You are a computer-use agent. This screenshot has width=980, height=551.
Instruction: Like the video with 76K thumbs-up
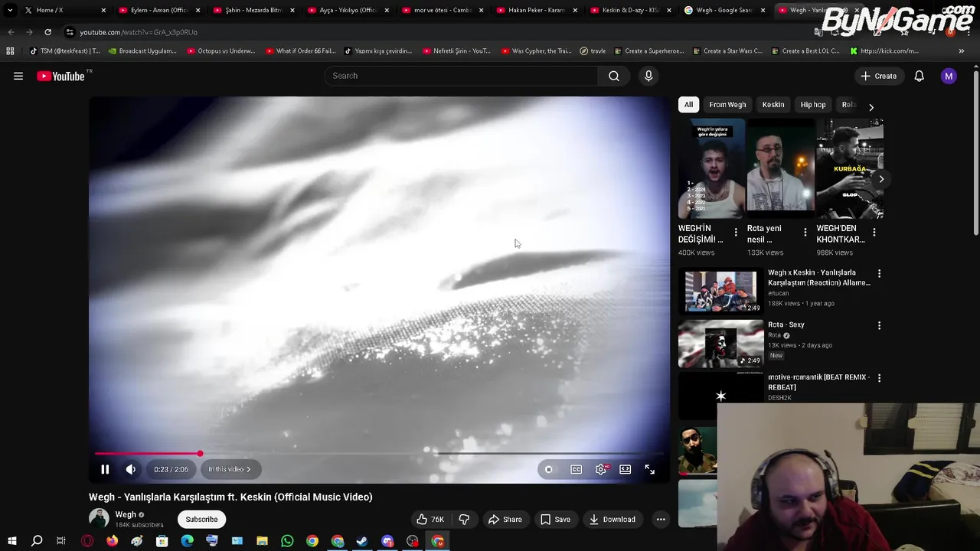tap(430, 519)
